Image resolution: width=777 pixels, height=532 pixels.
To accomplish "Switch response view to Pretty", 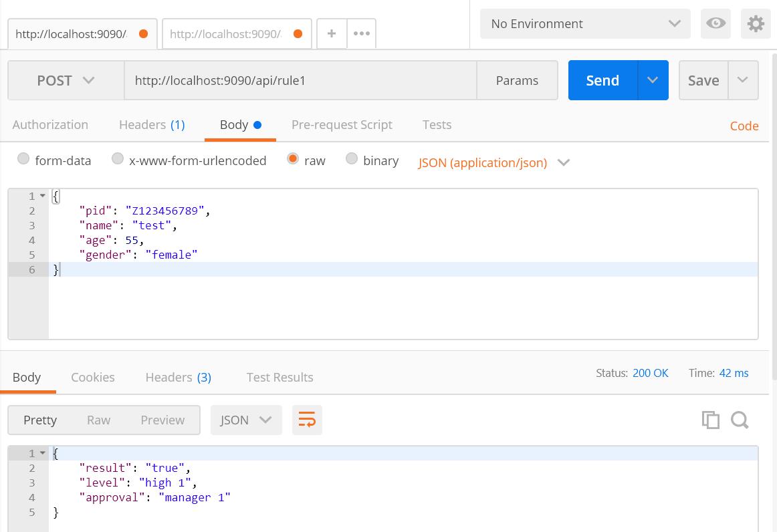I will point(40,420).
